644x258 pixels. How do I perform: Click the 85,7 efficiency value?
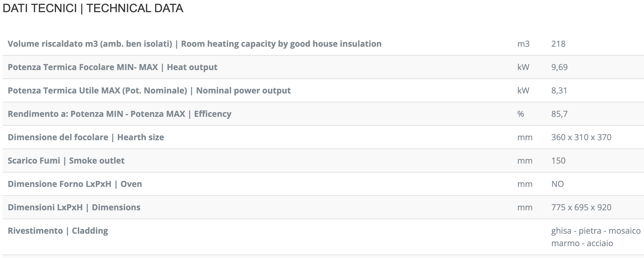pos(559,114)
